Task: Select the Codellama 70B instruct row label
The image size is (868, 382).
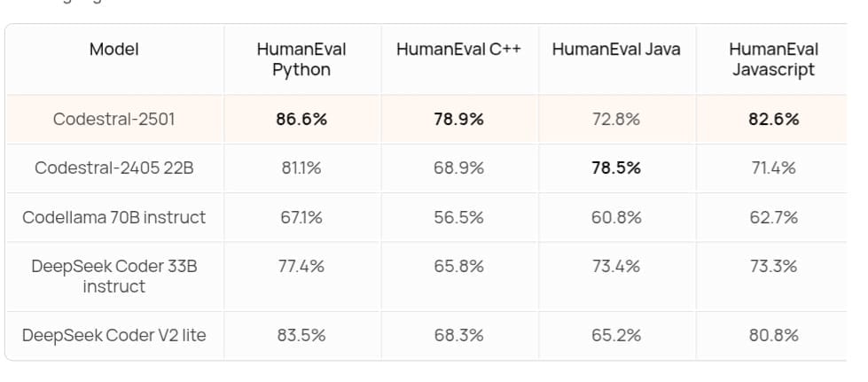Action: 114,217
